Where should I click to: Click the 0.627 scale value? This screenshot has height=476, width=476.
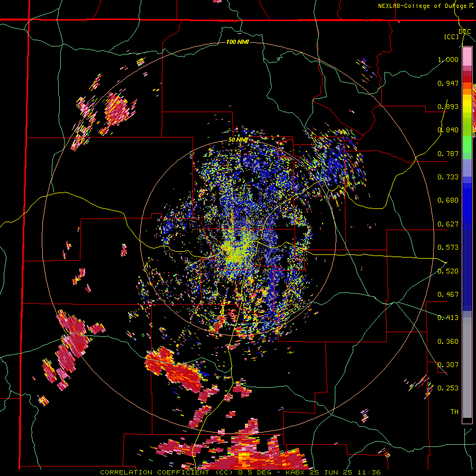448,224
